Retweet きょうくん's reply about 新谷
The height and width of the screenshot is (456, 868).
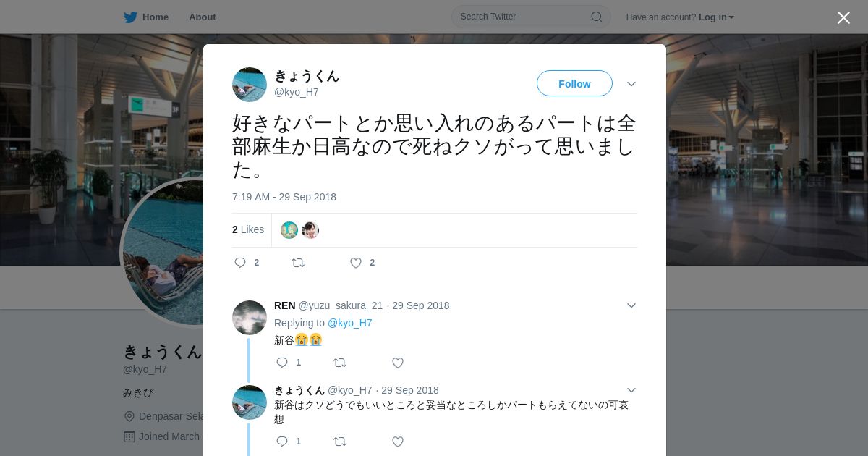pyautogui.click(x=340, y=442)
